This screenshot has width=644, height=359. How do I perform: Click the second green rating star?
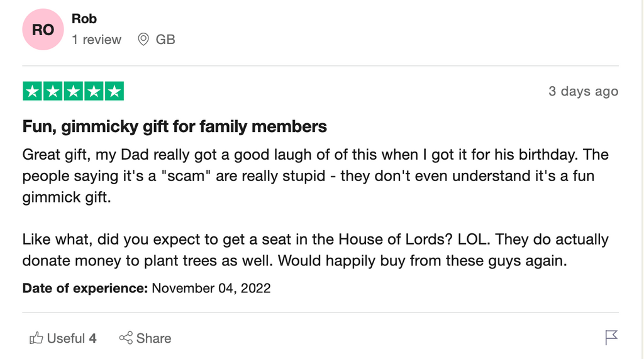point(53,91)
